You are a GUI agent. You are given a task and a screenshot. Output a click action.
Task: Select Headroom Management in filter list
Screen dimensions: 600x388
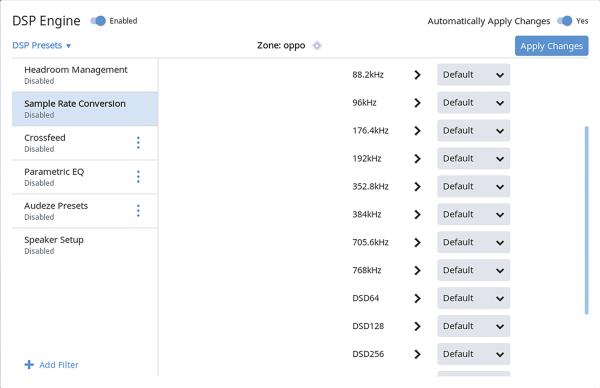pos(85,75)
